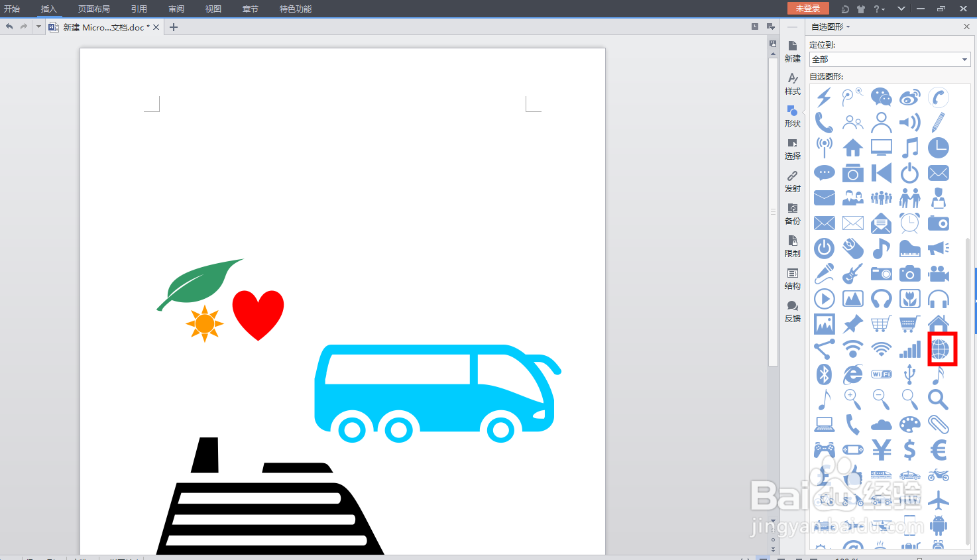Pick the USB symbol shape
Viewport: 977px width, 560px height.
(x=910, y=374)
